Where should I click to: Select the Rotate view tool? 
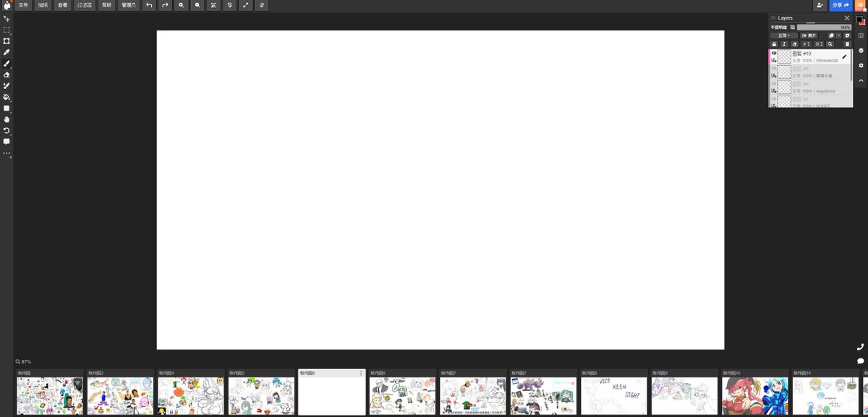coord(7,130)
